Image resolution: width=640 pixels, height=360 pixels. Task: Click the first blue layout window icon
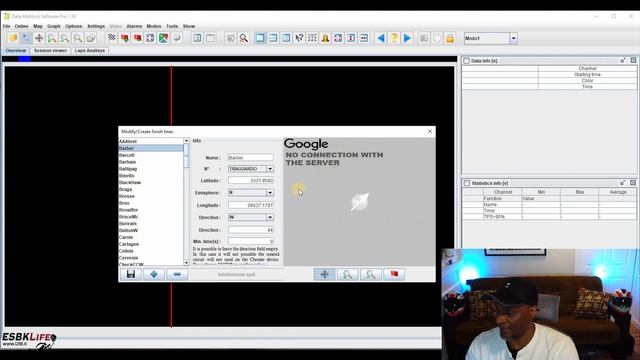(260, 38)
